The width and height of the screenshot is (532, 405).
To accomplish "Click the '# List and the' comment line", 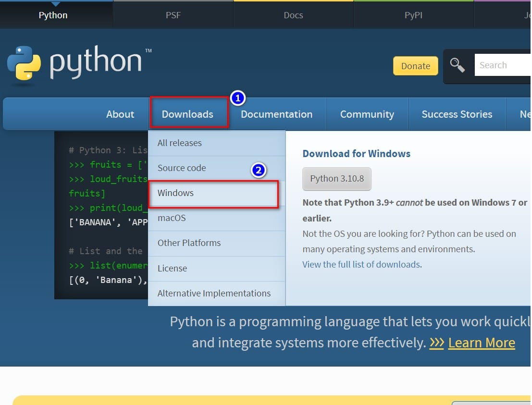I will click(106, 251).
